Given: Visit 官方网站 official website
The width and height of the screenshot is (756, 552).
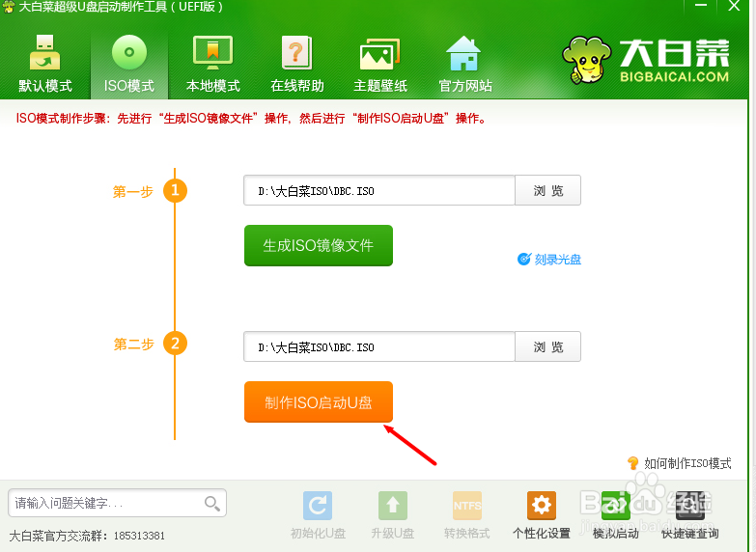Looking at the screenshot, I should click(464, 64).
